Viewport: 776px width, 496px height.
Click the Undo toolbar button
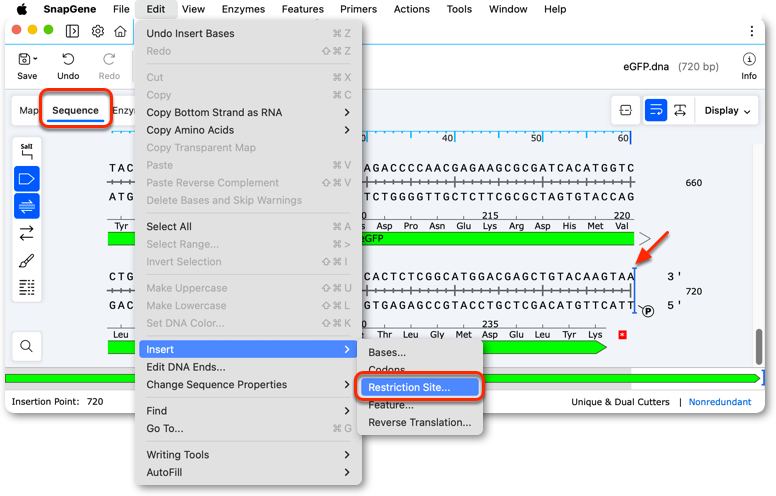click(x=68, y=66)
